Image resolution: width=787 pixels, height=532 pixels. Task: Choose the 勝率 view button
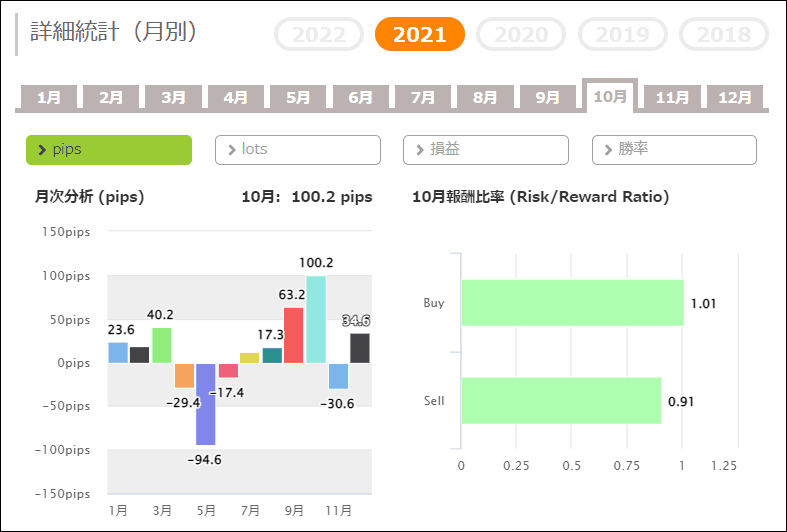point(674,150)
